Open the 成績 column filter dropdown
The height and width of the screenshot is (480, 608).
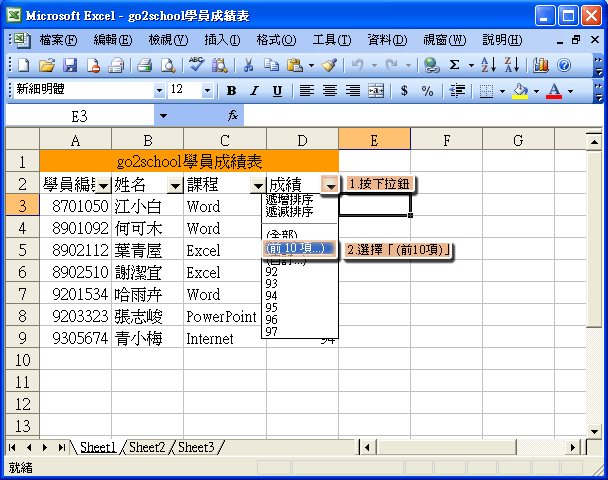point(330,185)
